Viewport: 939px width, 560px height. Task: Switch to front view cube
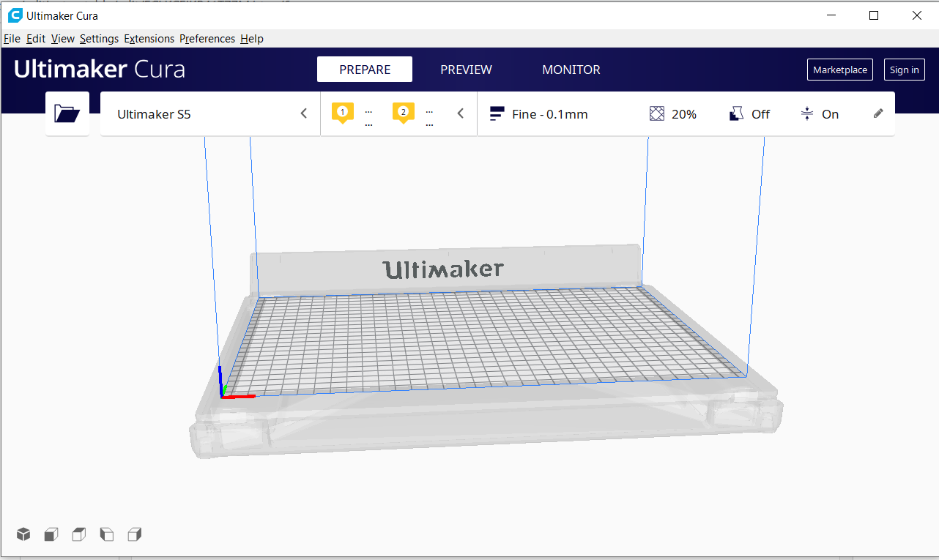51,534
